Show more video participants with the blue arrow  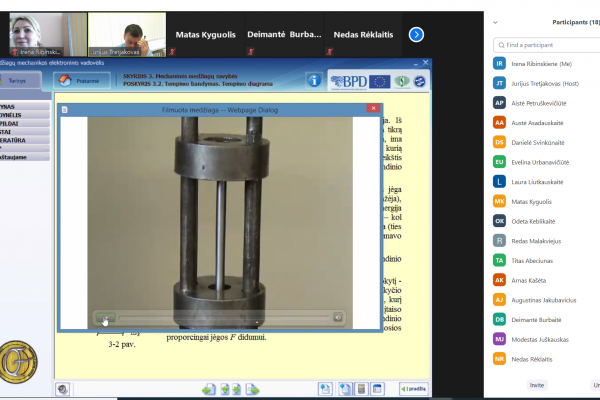pos(416,35)
